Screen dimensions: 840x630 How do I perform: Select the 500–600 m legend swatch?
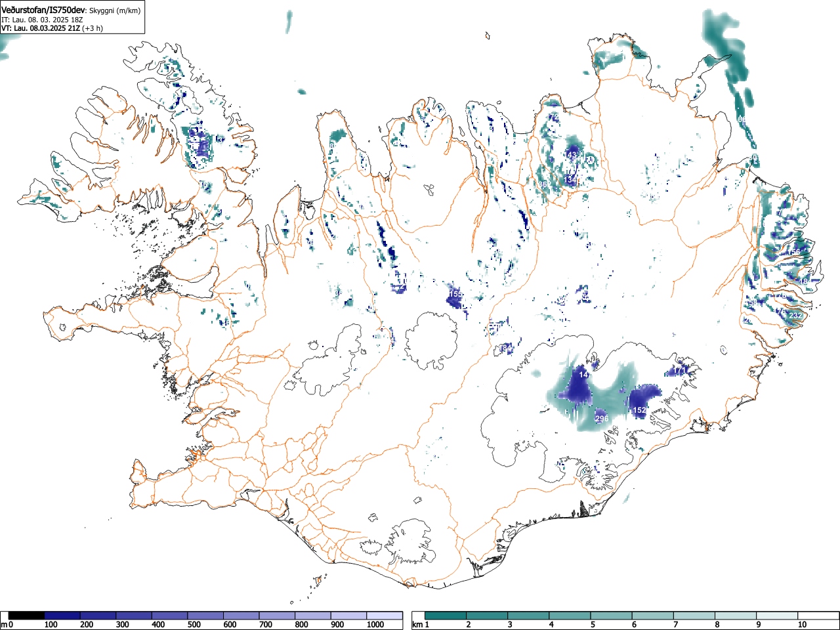point(205,616)
